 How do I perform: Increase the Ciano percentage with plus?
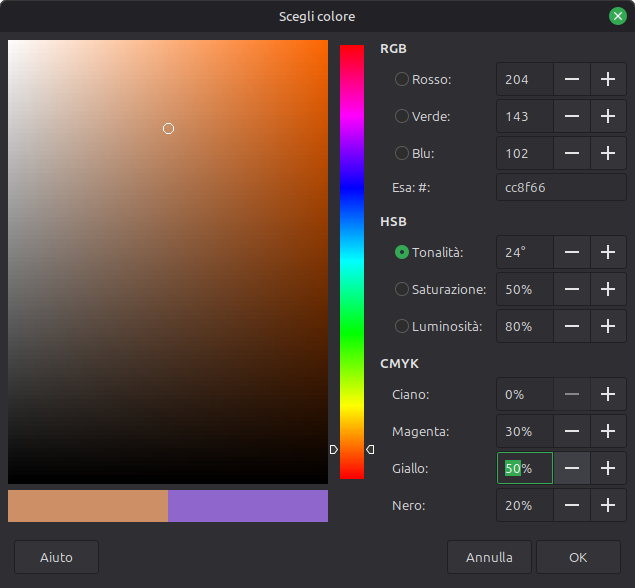[607, 394]
